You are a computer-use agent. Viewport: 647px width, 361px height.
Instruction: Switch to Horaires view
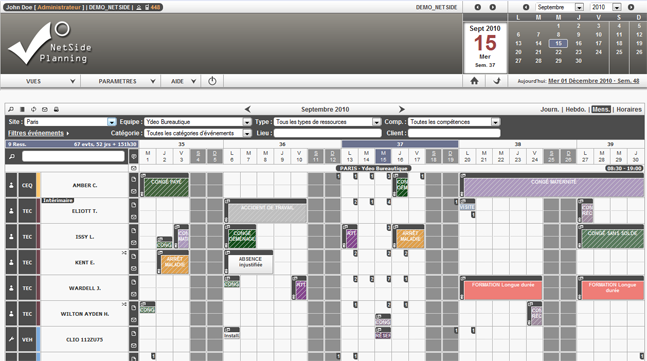[x=629, y=109]
